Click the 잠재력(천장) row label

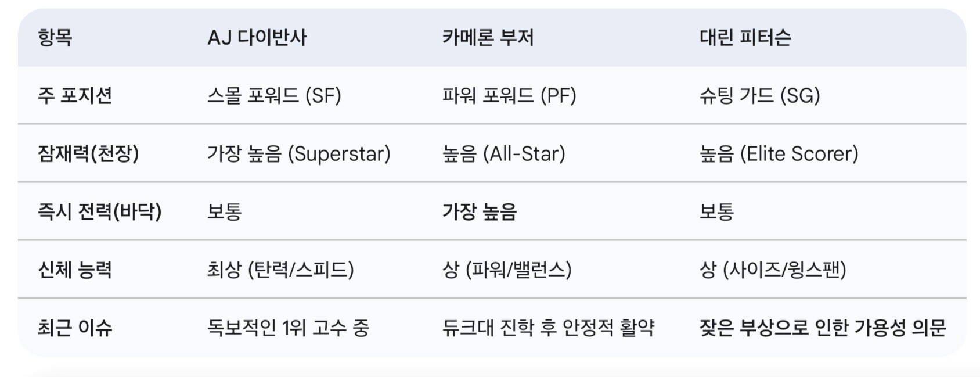(x=88, y=153)
